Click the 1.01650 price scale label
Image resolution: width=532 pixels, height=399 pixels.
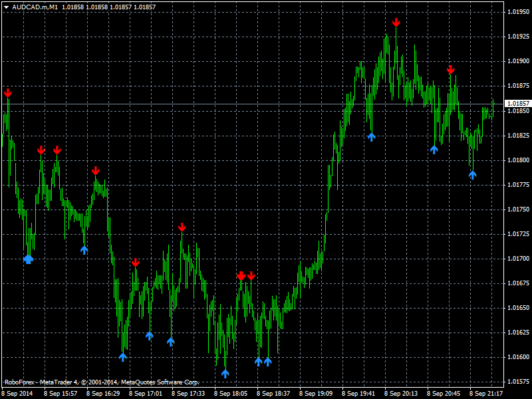[x=518, y=308]
